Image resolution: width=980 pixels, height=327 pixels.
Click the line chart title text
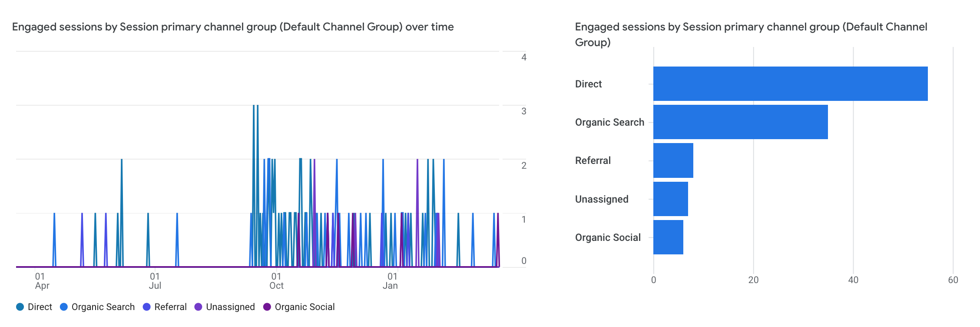pyautogui.click(x=233, y=27)
